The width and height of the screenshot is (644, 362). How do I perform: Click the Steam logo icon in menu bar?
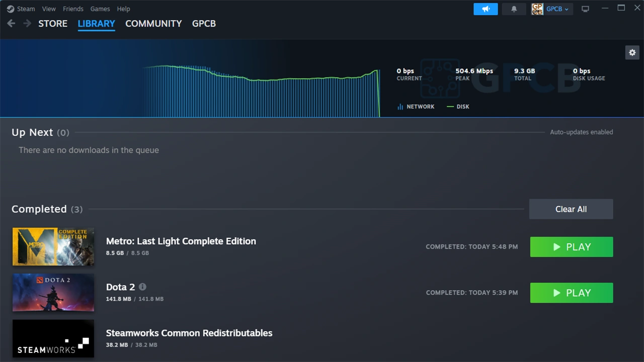pos(11,9)
